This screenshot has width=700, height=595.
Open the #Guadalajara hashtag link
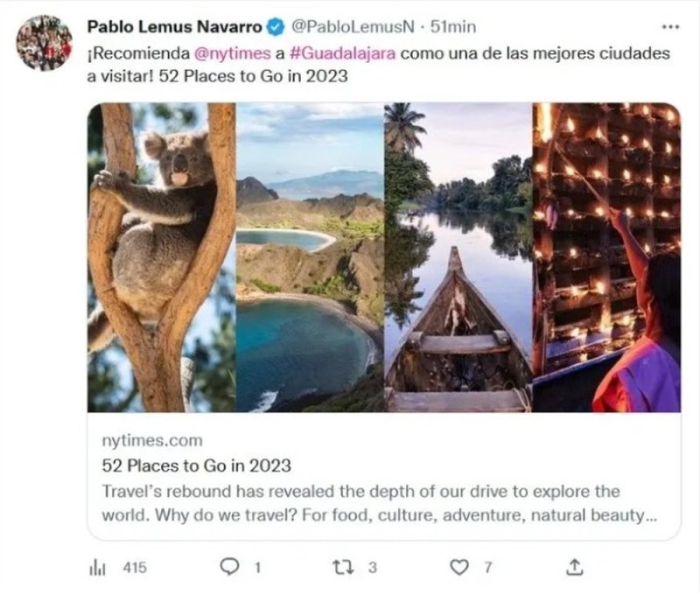click(x=344, y=53)
